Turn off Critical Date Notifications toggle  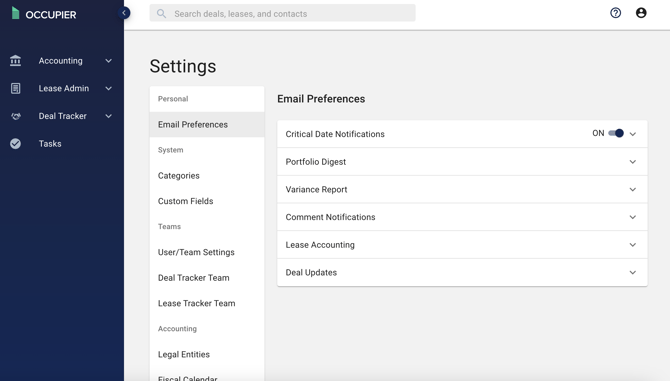point(616,133)
